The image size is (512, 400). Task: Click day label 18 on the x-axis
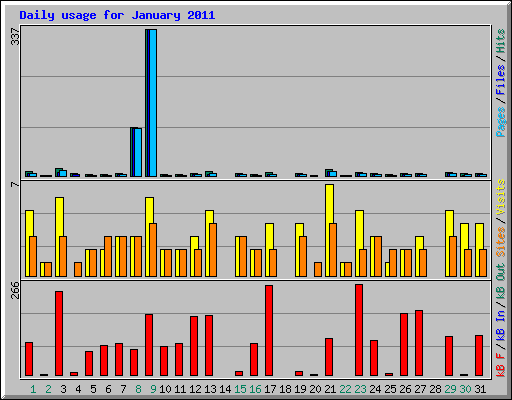(x=285, y=389)
